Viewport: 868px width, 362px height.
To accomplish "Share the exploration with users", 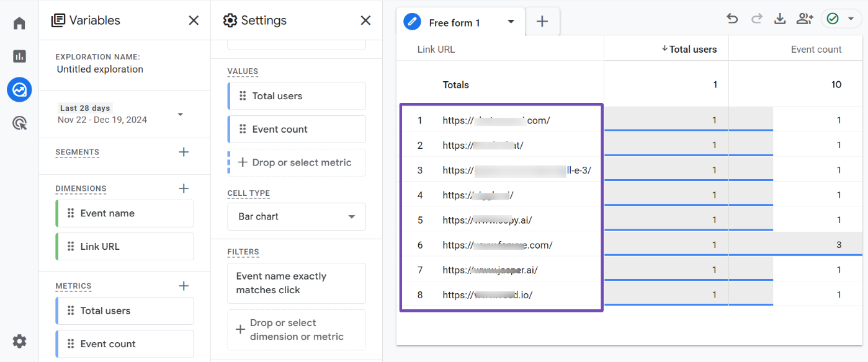I will 805,19.
